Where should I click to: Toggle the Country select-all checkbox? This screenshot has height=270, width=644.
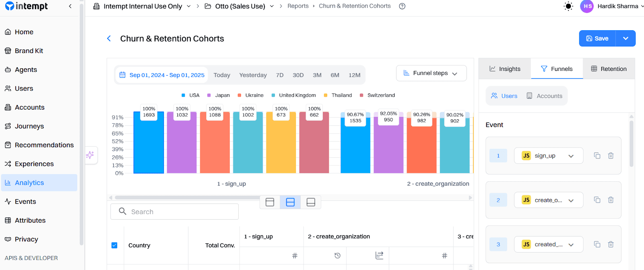point(114,245)
